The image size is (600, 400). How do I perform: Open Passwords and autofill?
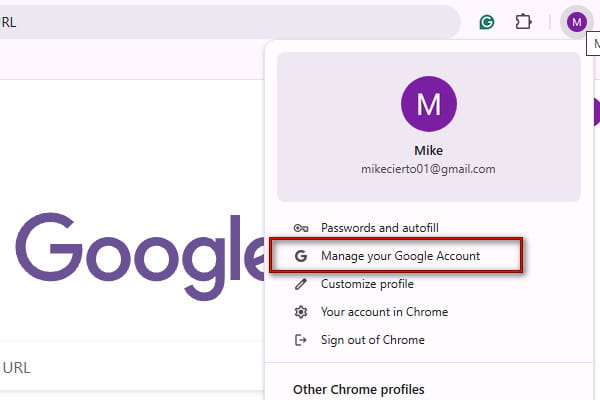(x=429, y=228)
